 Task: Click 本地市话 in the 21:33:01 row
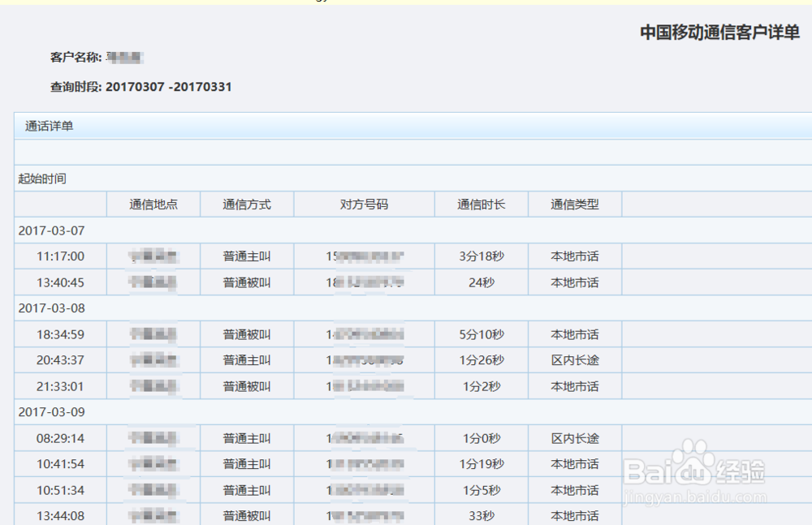[575, 386]
